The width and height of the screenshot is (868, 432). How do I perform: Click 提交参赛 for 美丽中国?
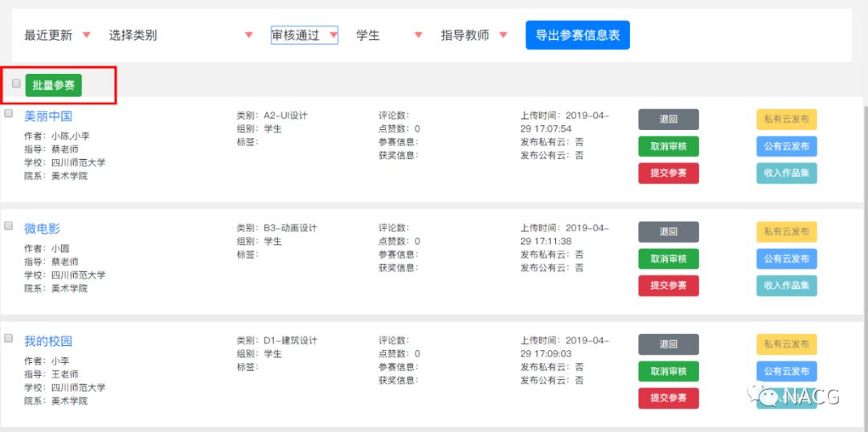click(669, 173)
